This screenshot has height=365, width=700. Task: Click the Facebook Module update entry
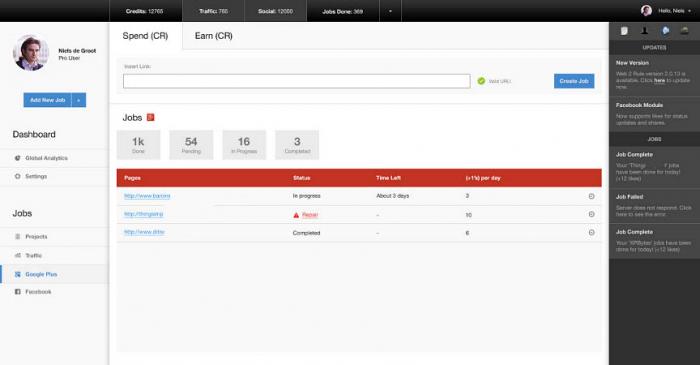(654, 114)
